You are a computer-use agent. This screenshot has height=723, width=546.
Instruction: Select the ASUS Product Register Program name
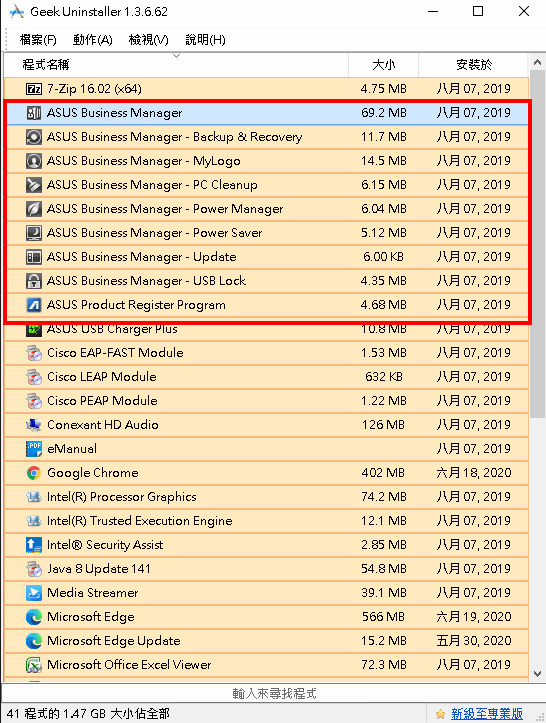pyautogui.click(x=136, y=304)
